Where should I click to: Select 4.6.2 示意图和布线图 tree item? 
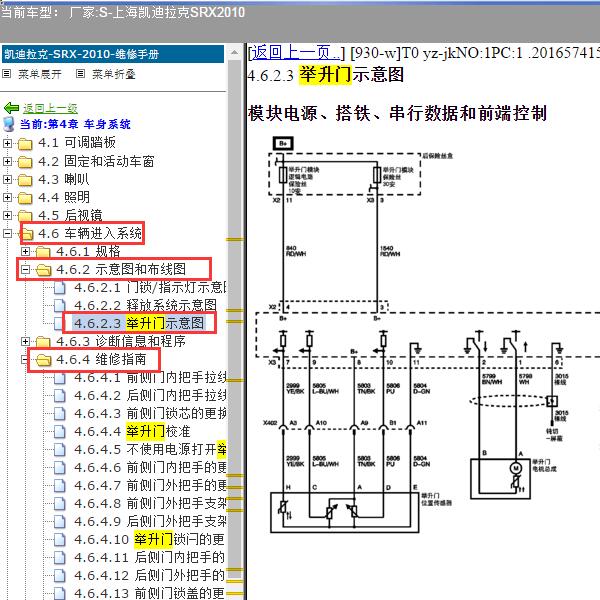121,269
